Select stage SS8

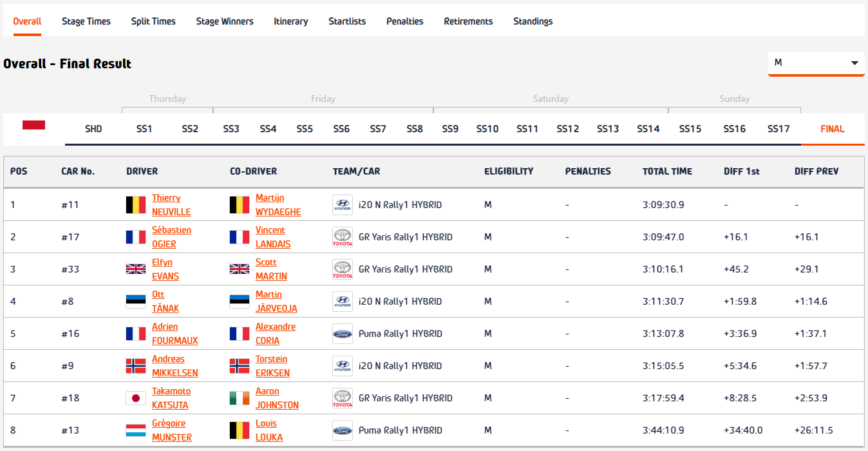[415, 129]
